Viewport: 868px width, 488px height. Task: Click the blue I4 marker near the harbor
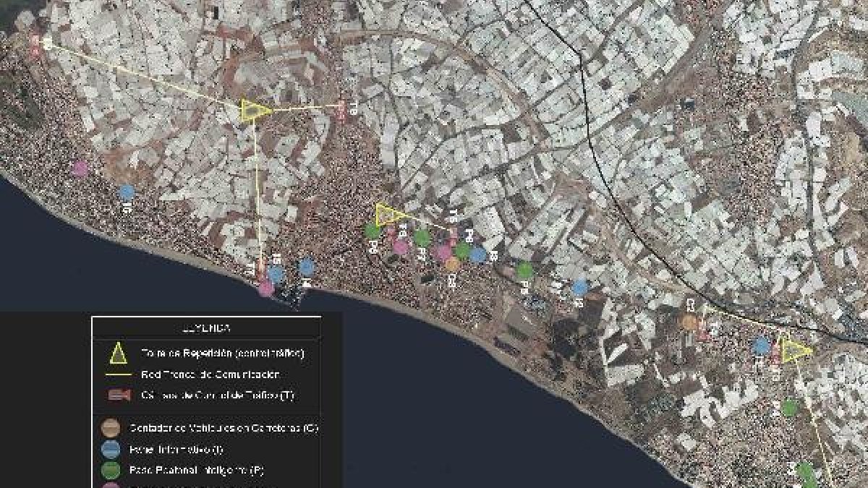307,267
